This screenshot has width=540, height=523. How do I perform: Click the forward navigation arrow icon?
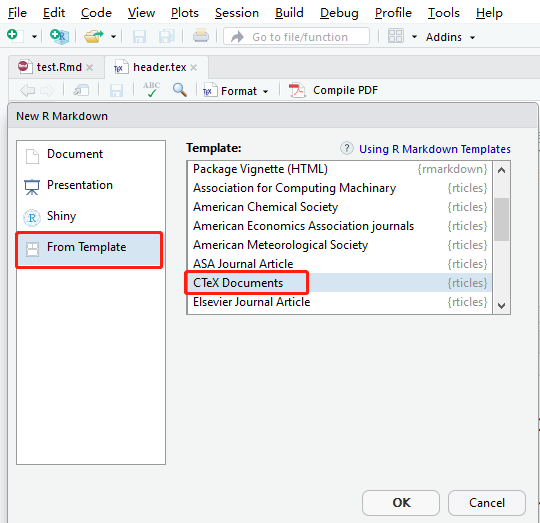click(x=47, y=91)
